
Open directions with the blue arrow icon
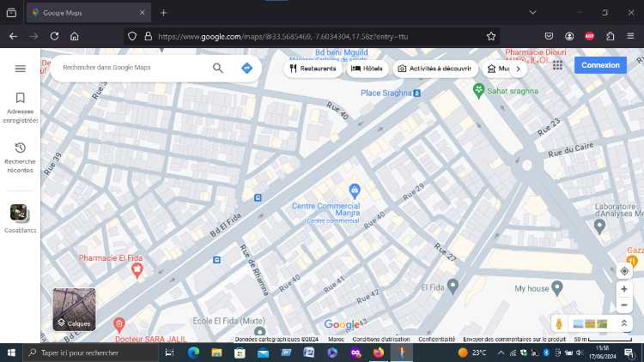[x=247, y=68]
